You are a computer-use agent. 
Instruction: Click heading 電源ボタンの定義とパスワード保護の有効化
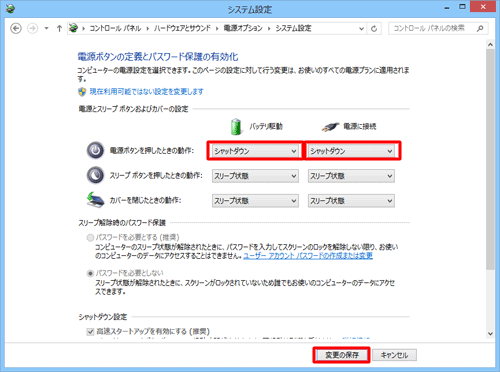[x=158, y=57]
